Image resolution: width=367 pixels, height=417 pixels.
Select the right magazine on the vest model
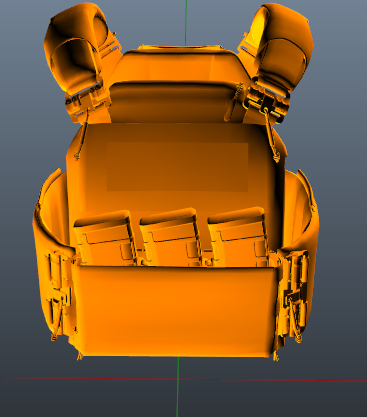click(238, 236)
